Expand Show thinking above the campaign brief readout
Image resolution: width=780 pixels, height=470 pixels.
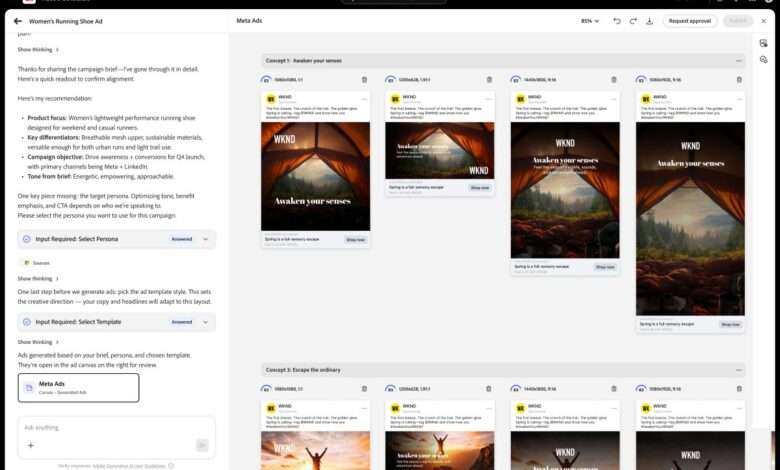point(38,49)
